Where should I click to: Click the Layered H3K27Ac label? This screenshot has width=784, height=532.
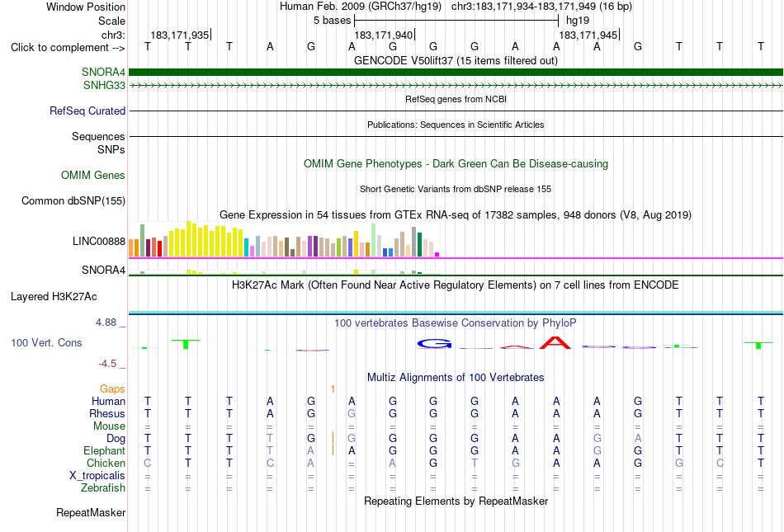click(x=54, y=297)
